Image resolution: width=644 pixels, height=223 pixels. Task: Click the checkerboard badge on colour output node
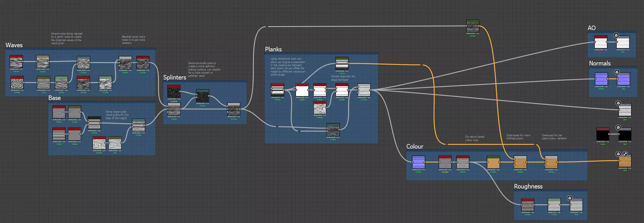click(x=625, y=154)
